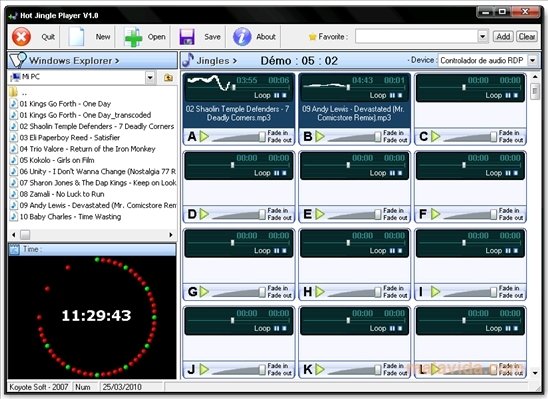This screenshot has width=548, height=399.
Task: Play jingle G
Action: pyautogui.click(x=204, y=291)
